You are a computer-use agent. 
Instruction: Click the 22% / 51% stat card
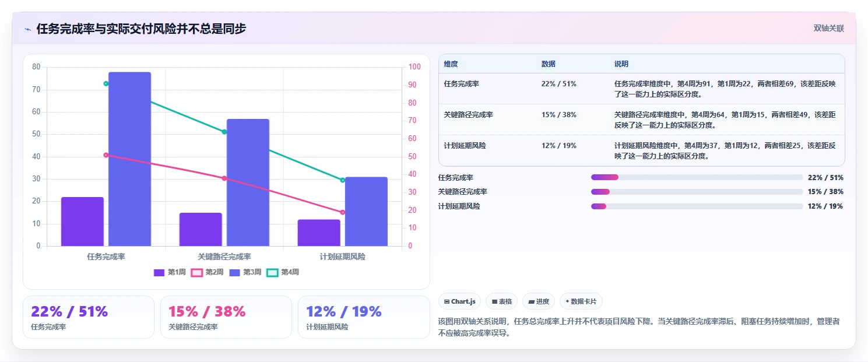point(89,317)
